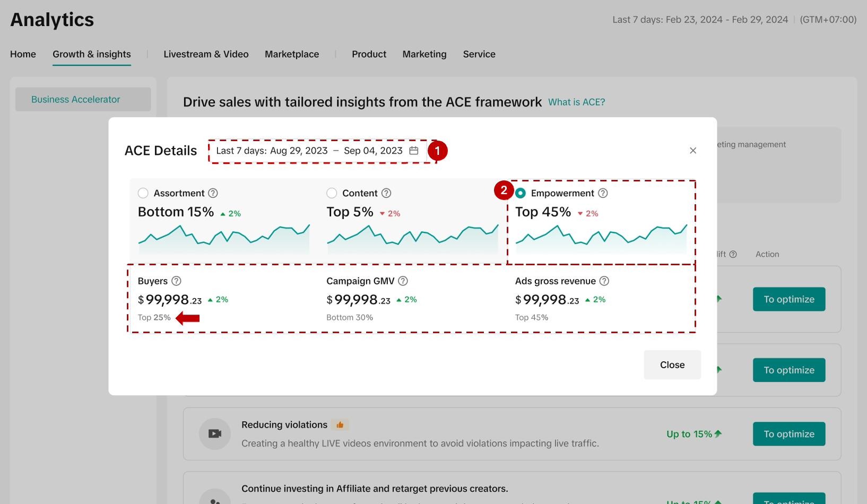
Task: Switch to the Livestream & Video tab
Action: point(206,54)
